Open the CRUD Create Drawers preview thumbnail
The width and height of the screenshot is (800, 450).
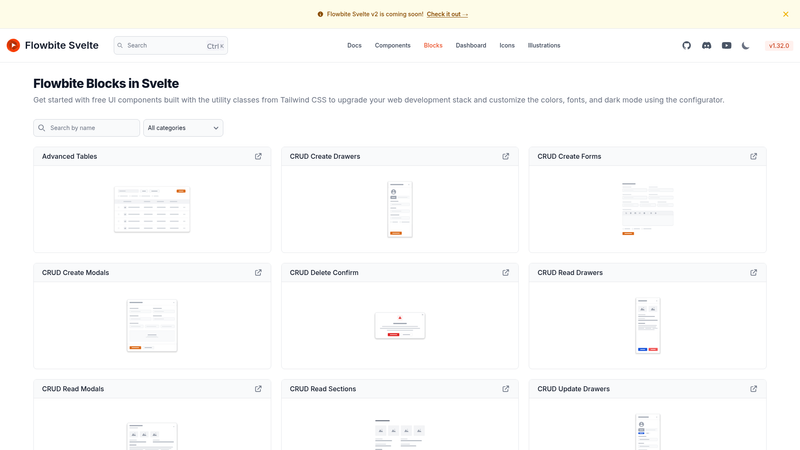coord(400,209)
